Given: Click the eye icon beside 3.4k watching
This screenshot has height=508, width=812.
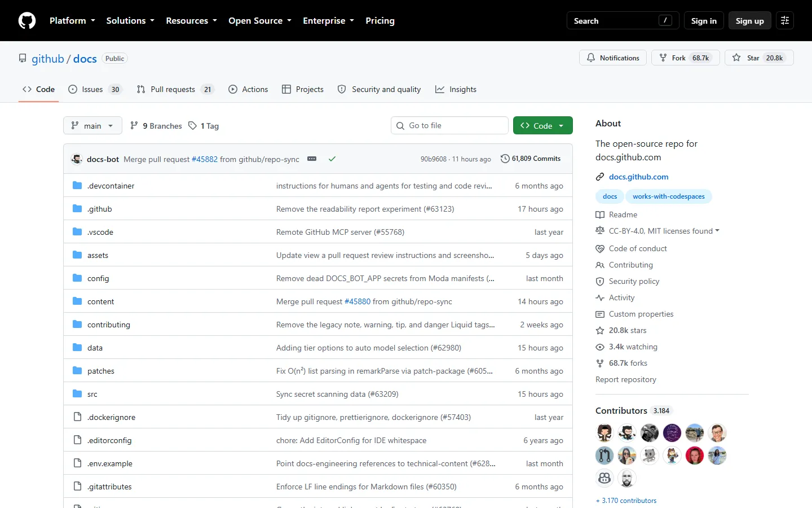Looking at the screenshot, I should 600,347.
